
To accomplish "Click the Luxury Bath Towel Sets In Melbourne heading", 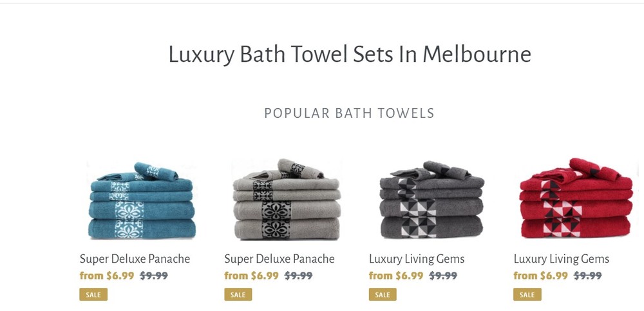I will pyautogui.click(x=350, y=54).
